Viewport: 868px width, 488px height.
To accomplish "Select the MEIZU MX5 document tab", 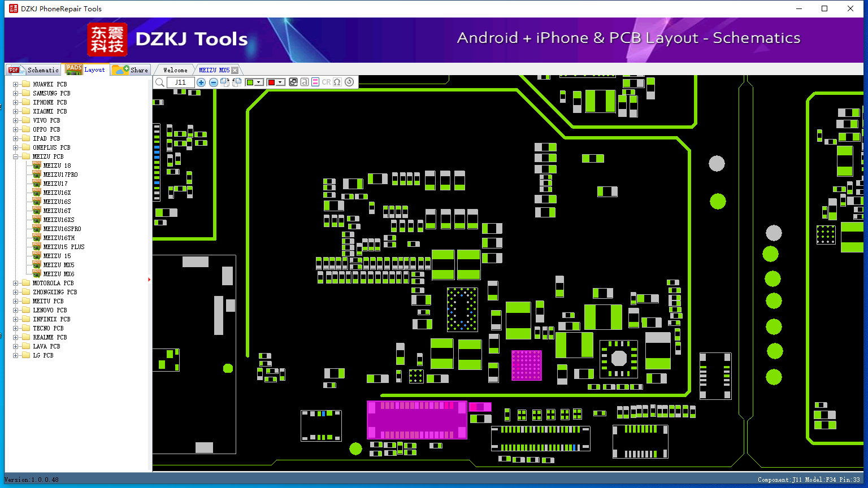I will [x=214, y=70].
